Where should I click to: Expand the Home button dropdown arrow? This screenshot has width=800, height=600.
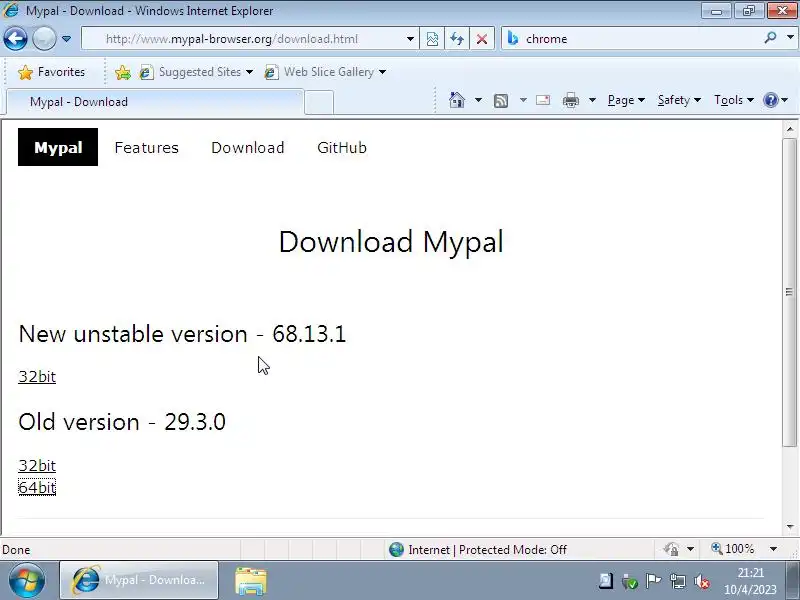pos(478,100)
